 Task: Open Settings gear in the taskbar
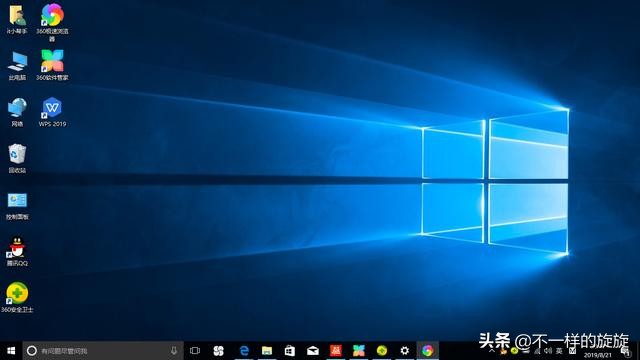click(x=404, y=351)
